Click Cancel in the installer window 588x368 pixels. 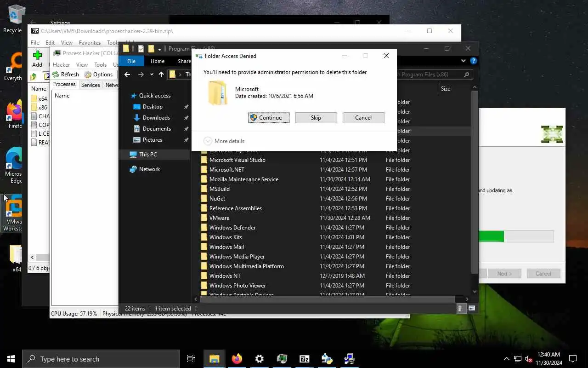[543, 274]
